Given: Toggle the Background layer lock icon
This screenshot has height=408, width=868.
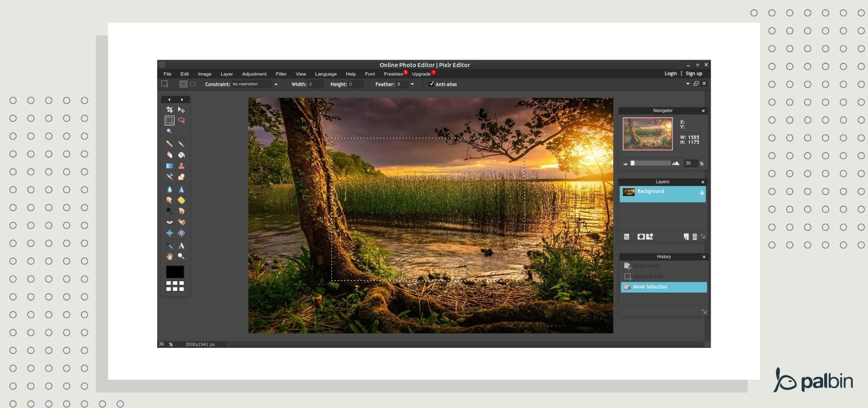Looking at the screenshot, I should coord(702,193).
